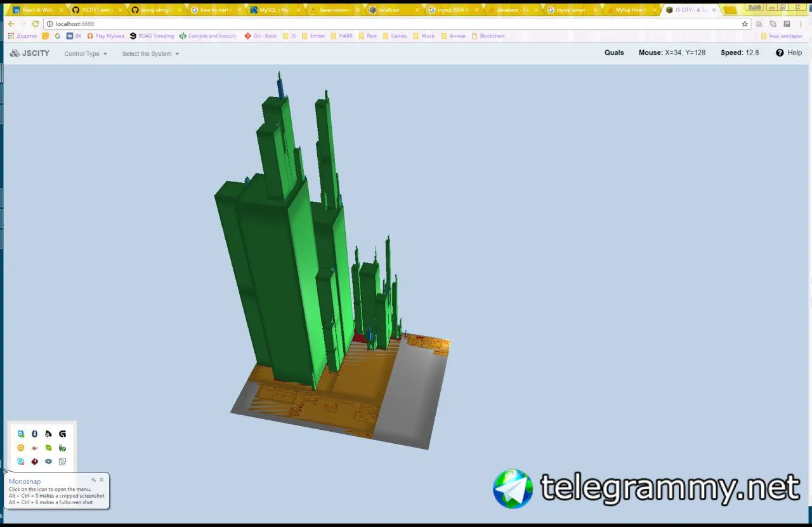Click the JSCITY brand logo

pyautogui.click(x=30, y=53)
